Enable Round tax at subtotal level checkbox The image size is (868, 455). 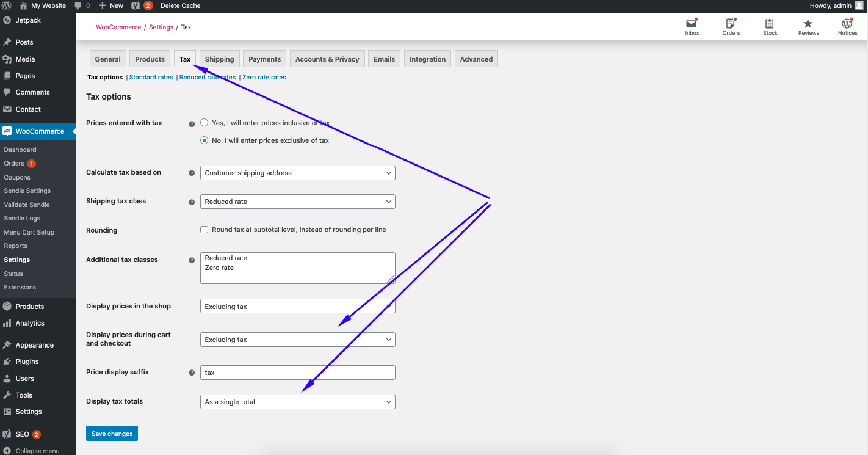pos(204,230)
